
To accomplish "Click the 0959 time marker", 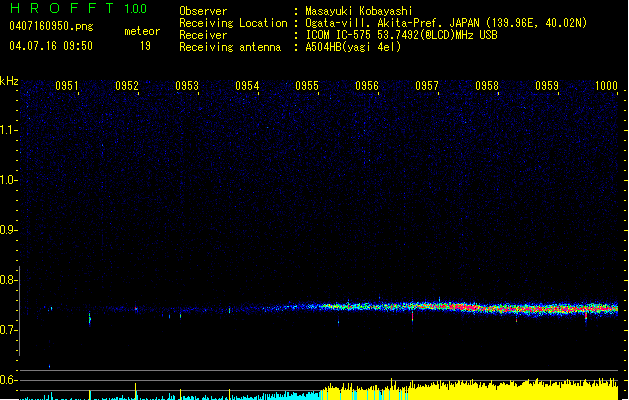I will (547, 86).
